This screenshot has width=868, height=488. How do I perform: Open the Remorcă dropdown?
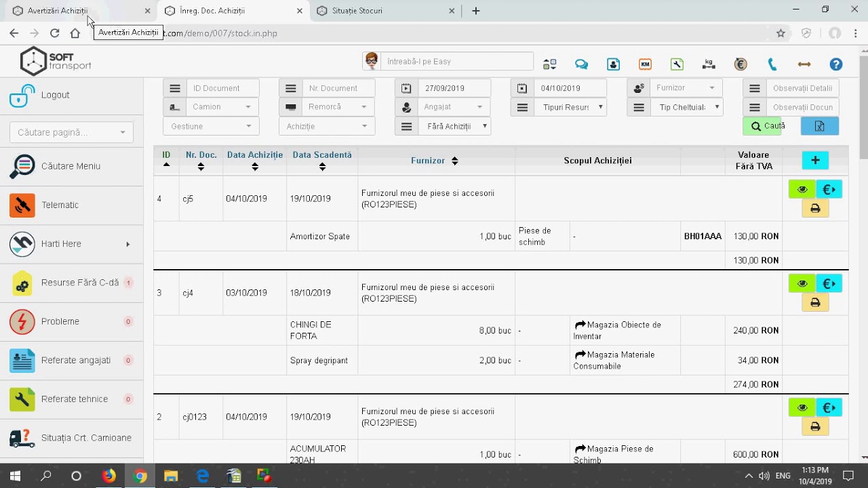(338, 107)
